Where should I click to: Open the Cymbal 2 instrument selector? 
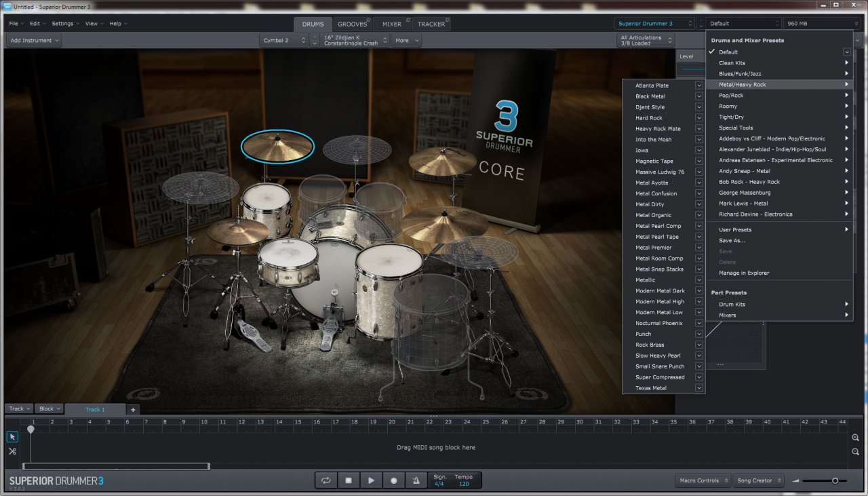click(x=284, y=41)
